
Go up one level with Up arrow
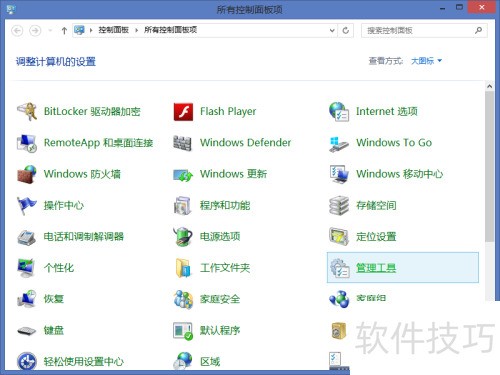(64, 31)
